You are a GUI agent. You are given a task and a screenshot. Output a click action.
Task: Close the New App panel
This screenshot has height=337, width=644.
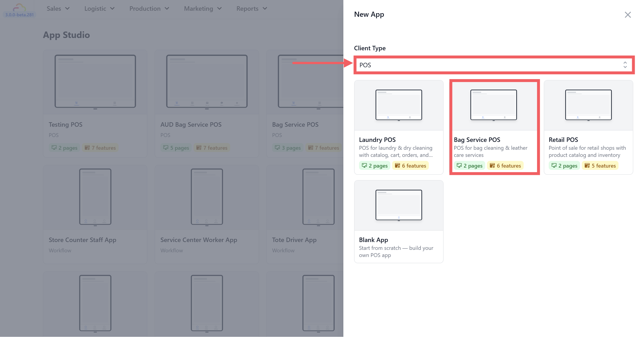[x=627, y=15]
